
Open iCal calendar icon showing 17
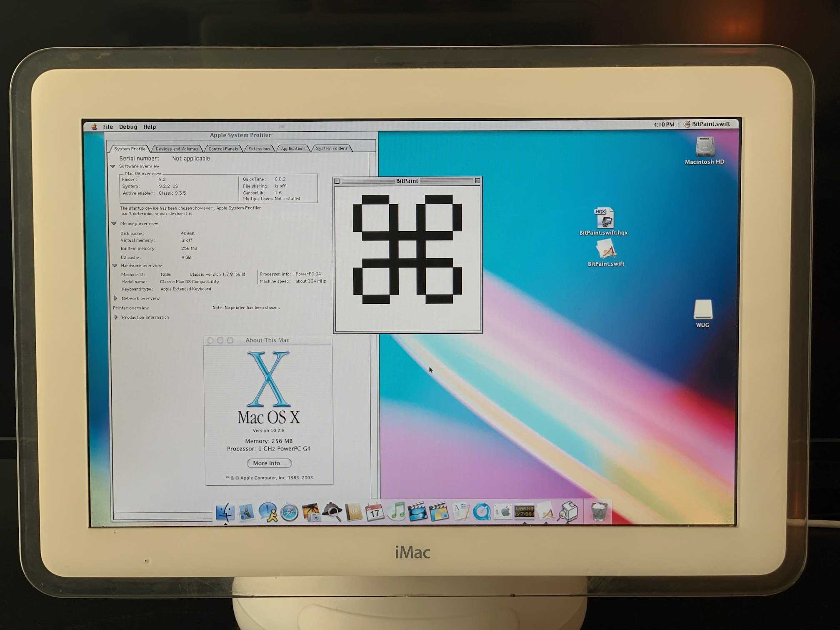pos(375,512)
